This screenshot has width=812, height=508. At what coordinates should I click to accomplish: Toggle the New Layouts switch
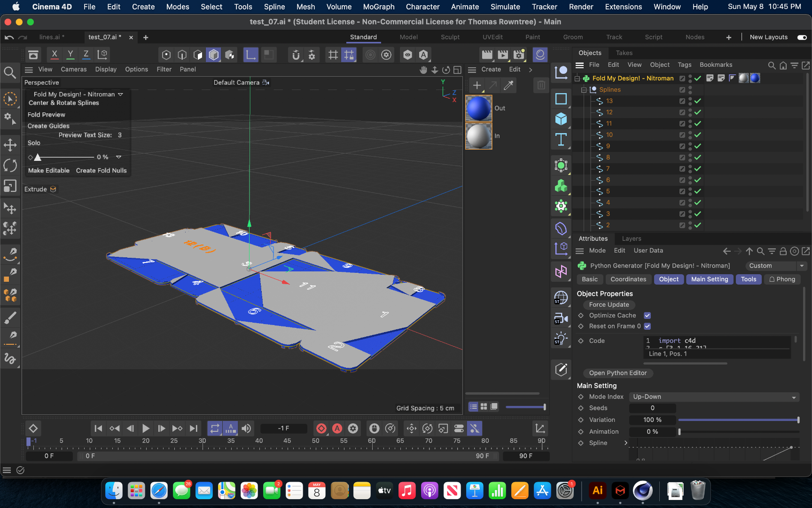click(x=802, y=37)
